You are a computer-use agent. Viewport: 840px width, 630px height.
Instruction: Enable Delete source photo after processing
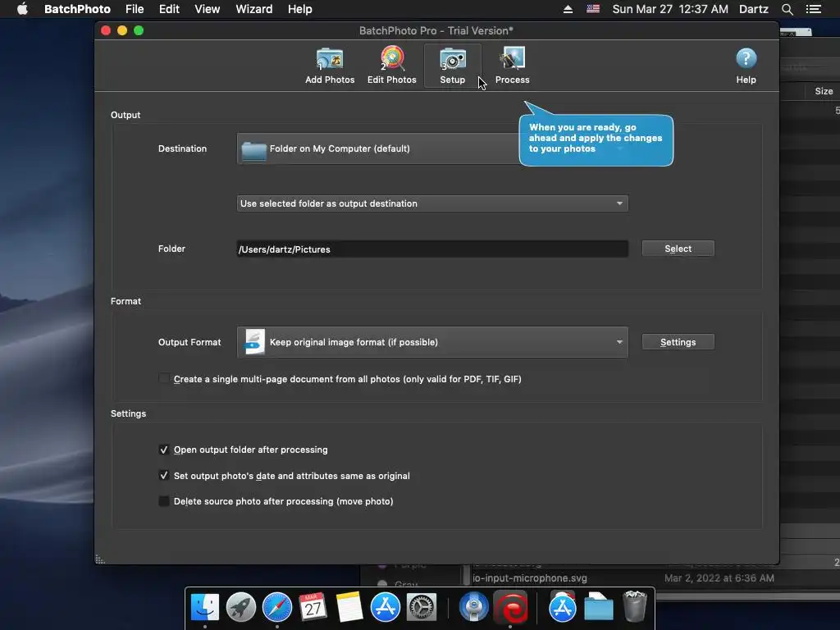[x=164, y=501]
